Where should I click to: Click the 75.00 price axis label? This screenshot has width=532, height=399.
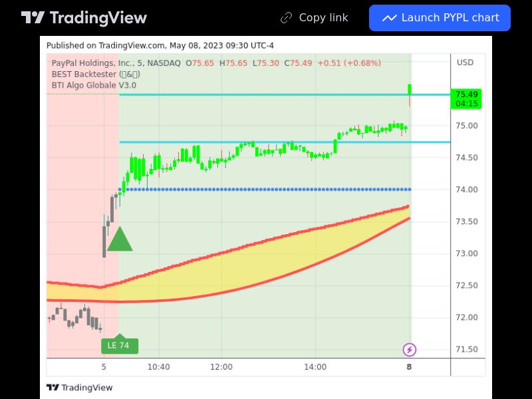point(467,126)
